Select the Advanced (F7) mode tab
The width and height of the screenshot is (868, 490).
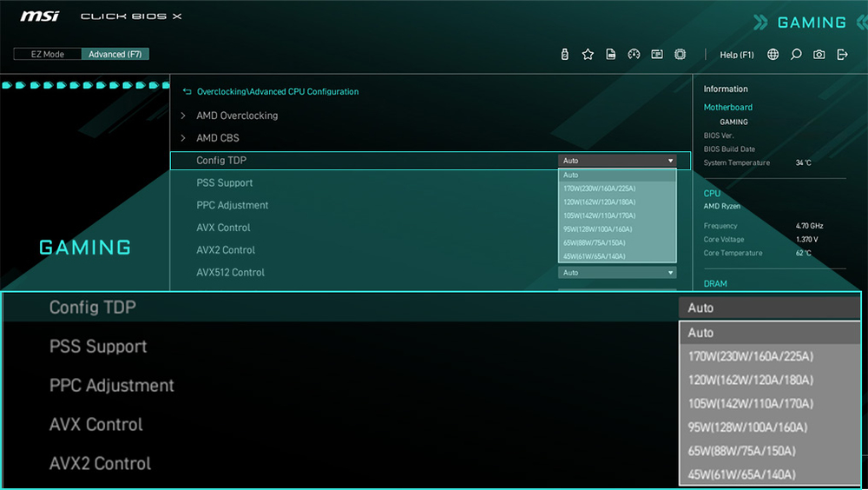115,54
